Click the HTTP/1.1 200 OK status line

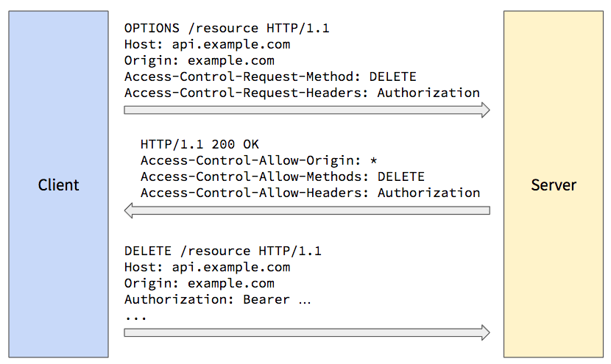click(x=199, y=144)
